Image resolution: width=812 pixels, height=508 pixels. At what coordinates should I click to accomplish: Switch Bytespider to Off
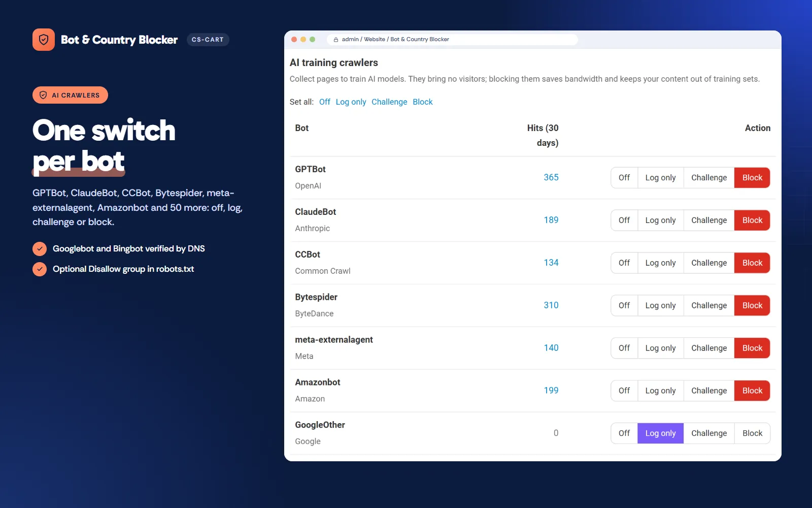pyautogui.click(x=624, y=306)
